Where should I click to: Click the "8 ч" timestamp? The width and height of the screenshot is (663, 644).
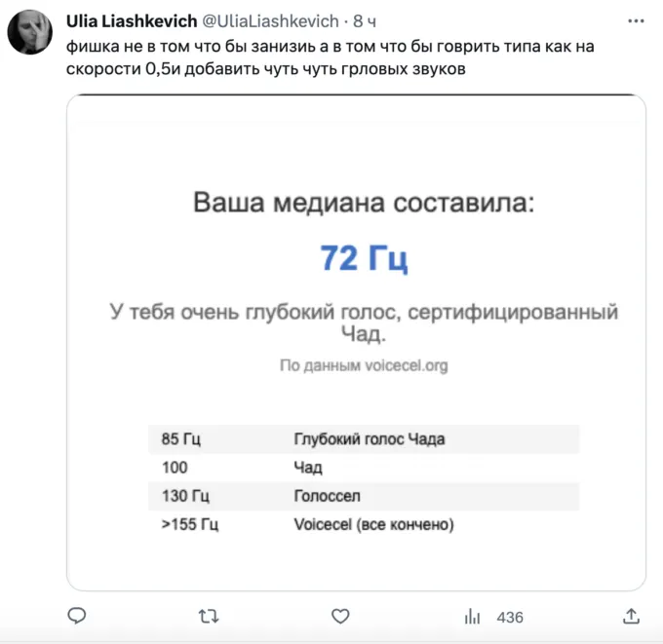pos(365,21)
